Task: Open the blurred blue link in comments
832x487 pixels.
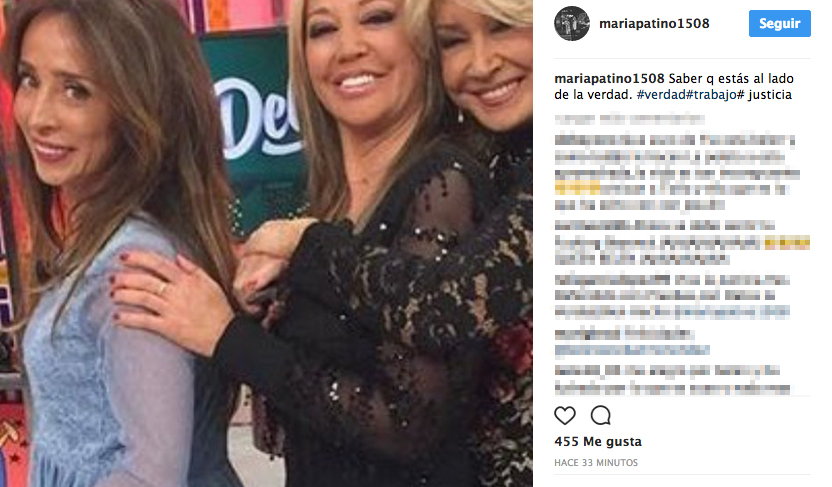Action: (x=632, y=350)
